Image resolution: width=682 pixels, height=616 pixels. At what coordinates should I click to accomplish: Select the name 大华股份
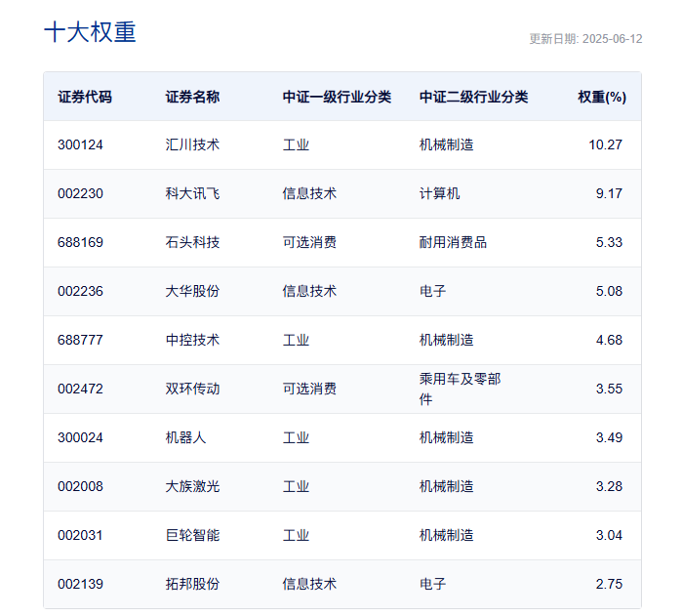tap(192, 291)
